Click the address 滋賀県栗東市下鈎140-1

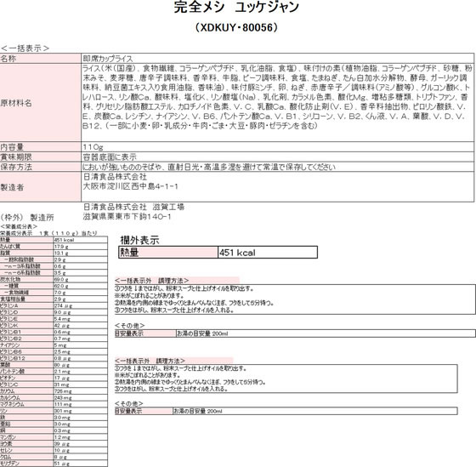(x=127, y=217)
